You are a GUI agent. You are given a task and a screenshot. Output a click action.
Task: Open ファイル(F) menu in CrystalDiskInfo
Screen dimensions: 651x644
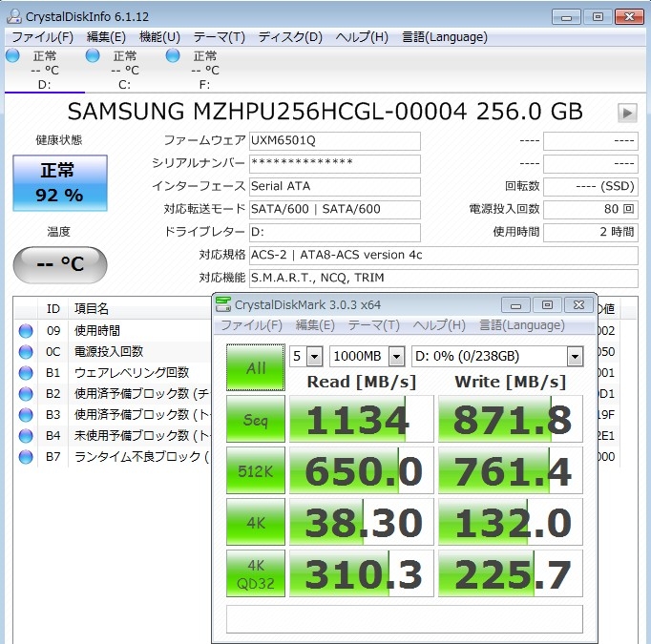point(42,37)
